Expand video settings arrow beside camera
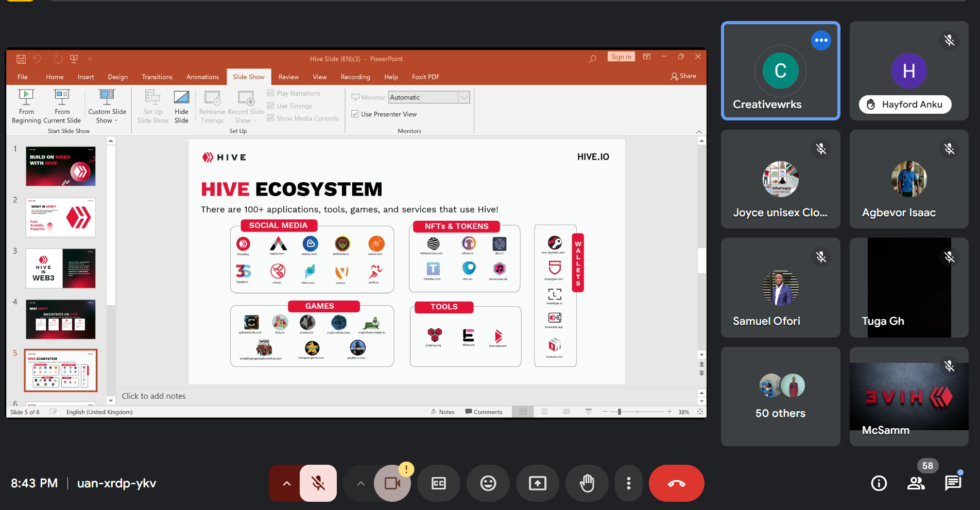 tap(361, 483)
